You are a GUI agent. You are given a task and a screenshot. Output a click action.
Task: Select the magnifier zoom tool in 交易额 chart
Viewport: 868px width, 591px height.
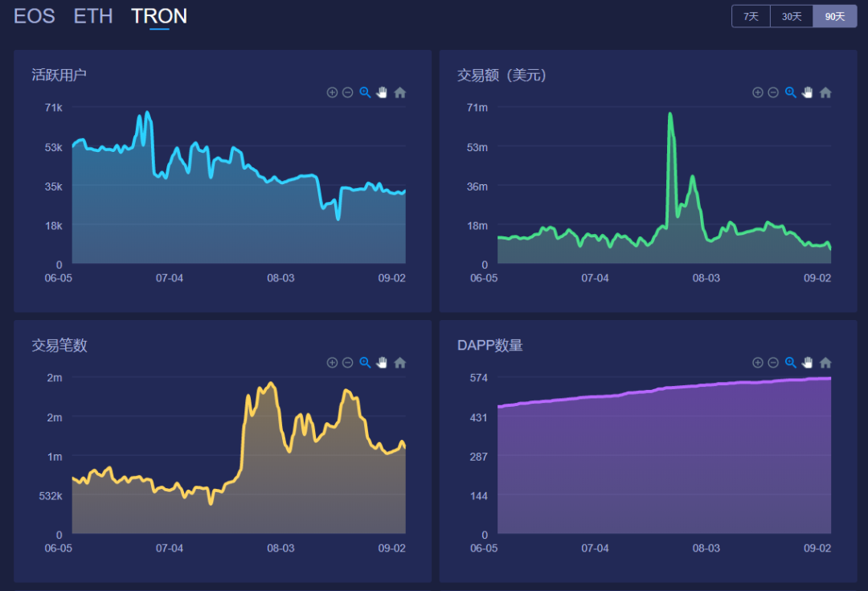tap(791, 92)
